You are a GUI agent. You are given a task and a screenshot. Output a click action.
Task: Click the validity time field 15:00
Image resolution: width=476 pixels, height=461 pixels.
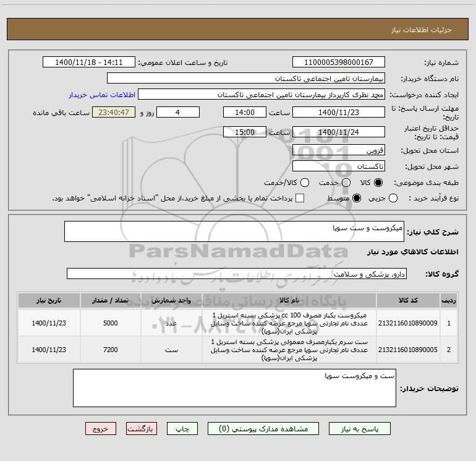tap(245, 132)
